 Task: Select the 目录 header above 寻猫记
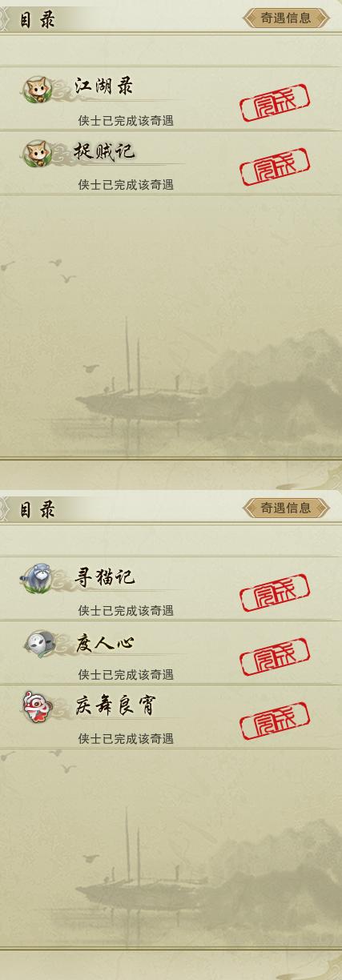(x=38, y=510)
